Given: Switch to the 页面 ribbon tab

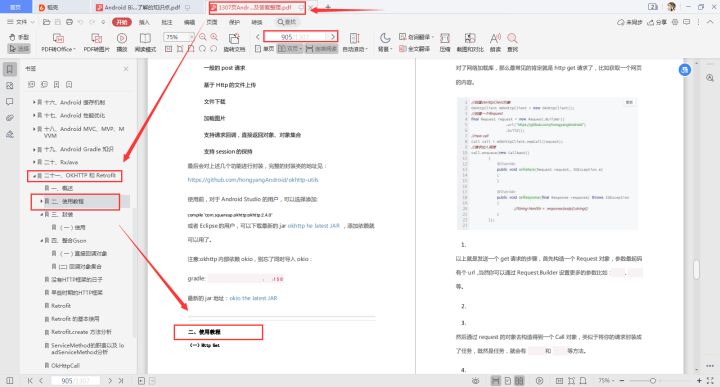Looking at the screenshot, I should [x=212, y=22].
